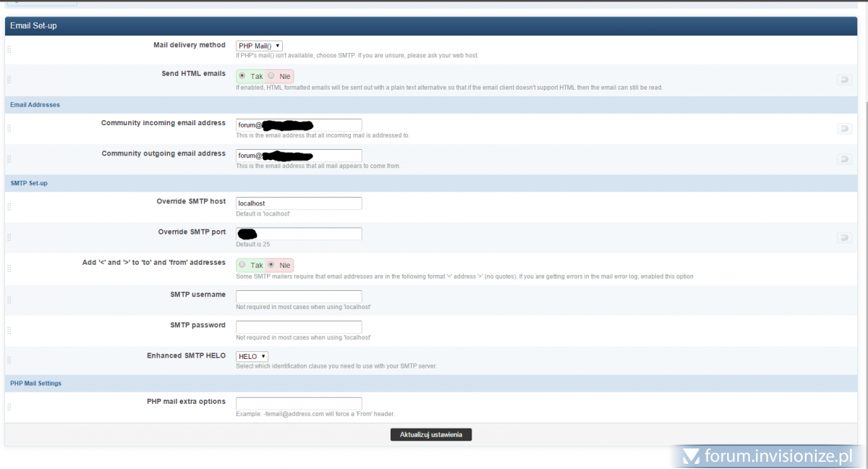This screenshot has height=469, width=868.
Task: Click the hint text 'If PHP's mail() isn't available, choose SMTP'
Action: 357,55
